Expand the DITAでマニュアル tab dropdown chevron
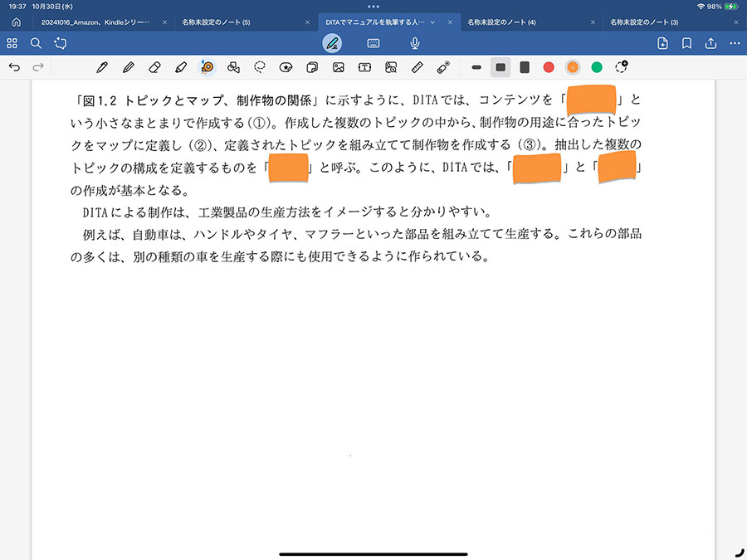This screenshot has width=747, height=560. [x=432, y=22]
